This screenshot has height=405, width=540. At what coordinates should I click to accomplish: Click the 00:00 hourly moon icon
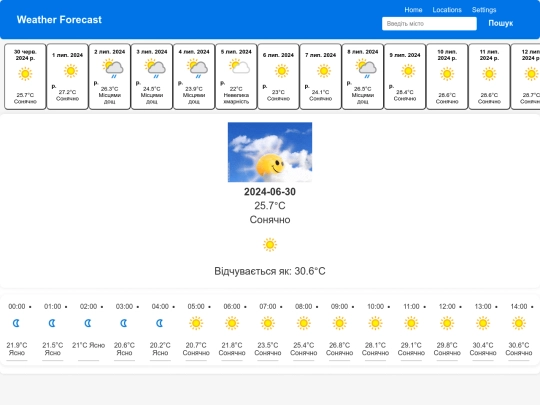point(16,323)
